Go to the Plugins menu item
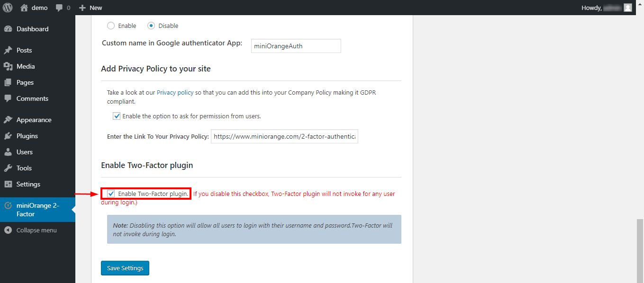This screenshot has height=283, width=644. [37, 136]
